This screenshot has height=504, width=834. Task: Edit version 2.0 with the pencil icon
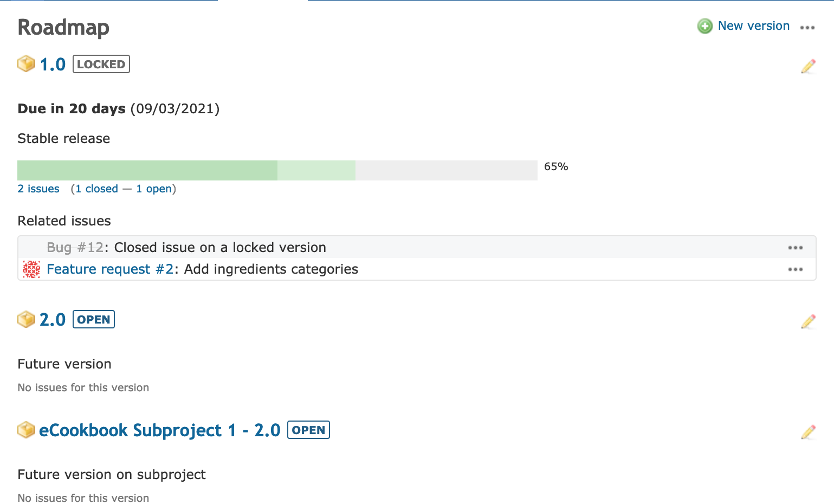click(x=808, y=321)
